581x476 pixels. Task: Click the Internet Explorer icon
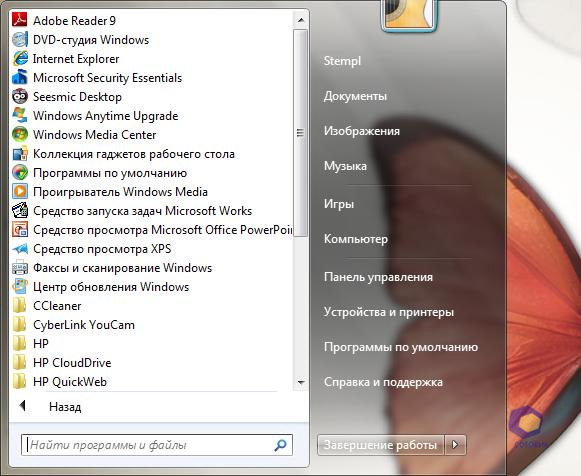[20, 59]
